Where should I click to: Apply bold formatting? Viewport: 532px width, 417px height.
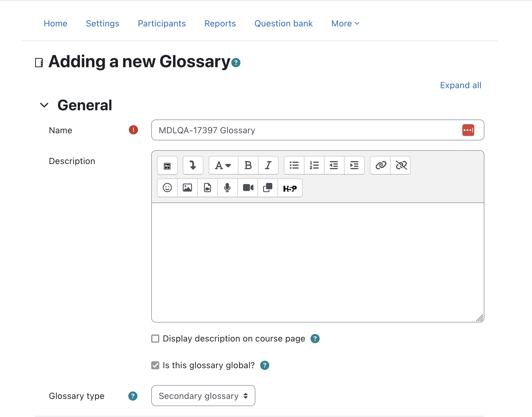(x=248, y=165)
